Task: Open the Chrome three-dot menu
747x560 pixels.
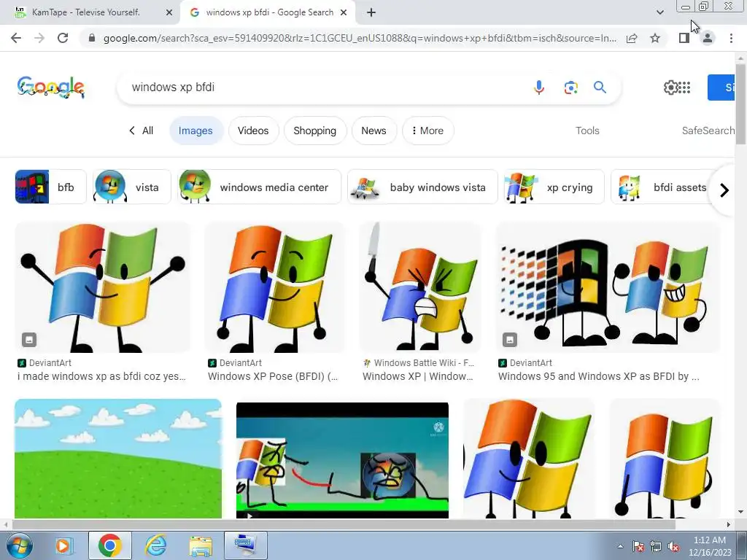Action: click(731, 38)
